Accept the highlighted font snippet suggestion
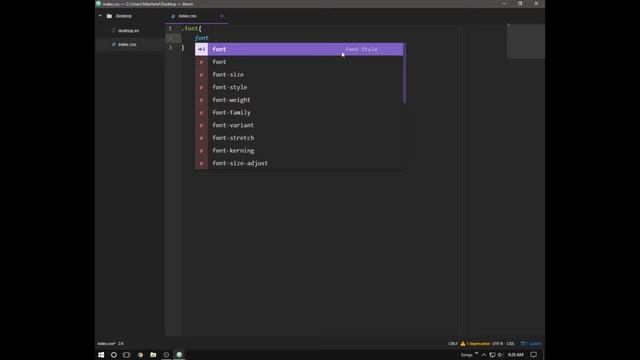The height and width of the screenshot is (360, 640). (x=299, y=49)
